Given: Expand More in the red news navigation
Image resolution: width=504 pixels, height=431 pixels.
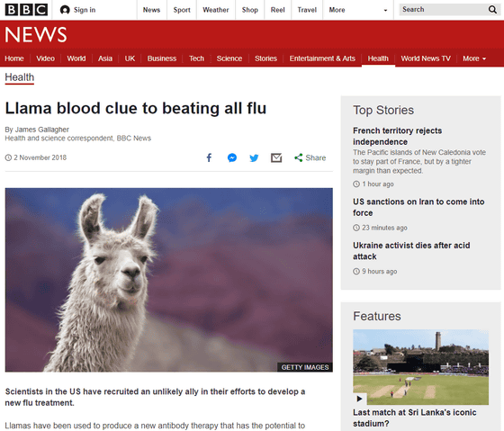Looking at the screenshot, I should pos(474,58).
